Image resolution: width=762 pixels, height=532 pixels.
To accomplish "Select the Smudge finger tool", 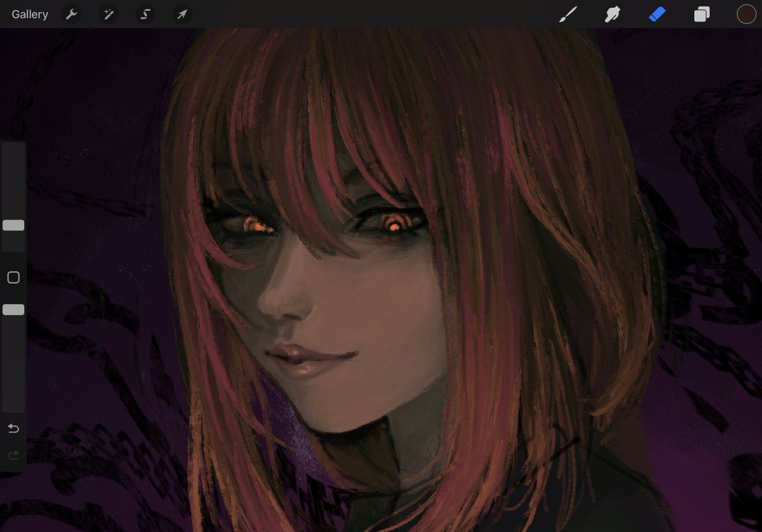I will [x=612, y=14].
